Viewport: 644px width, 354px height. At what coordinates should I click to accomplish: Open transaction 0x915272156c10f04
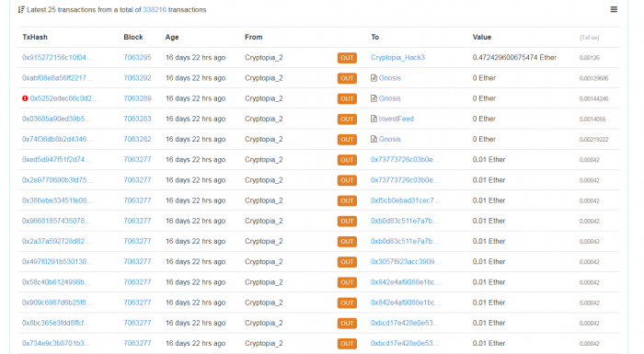(x=57, y=58)
